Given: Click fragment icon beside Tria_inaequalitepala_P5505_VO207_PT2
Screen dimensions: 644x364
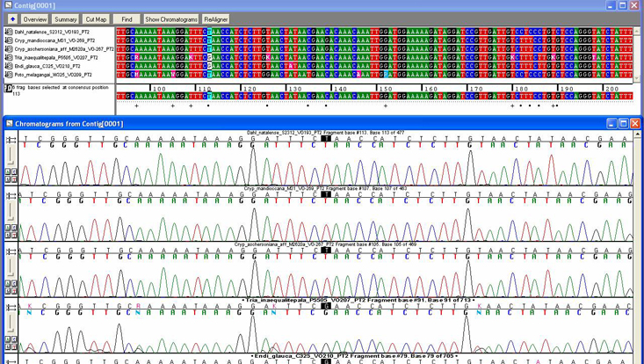Looking at the screenshot, I should point(9,57).
